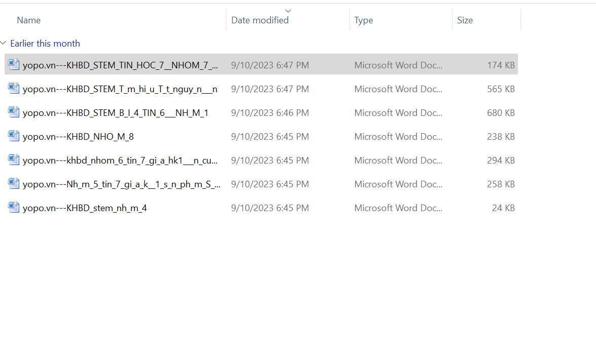Screen dimensions: 596x364
Task: Click Word icon of KHBD_NHO_M_8 file
Action: [14, 136]
